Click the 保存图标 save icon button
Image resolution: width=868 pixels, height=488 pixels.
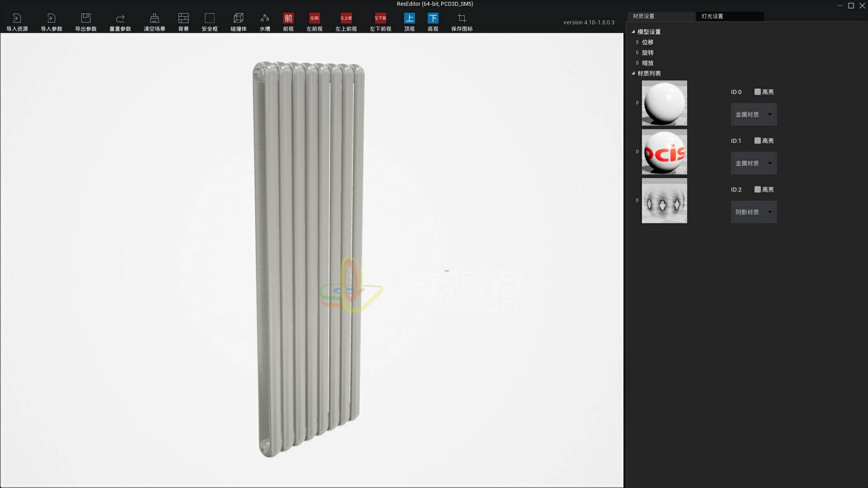[x=462, y=22]
